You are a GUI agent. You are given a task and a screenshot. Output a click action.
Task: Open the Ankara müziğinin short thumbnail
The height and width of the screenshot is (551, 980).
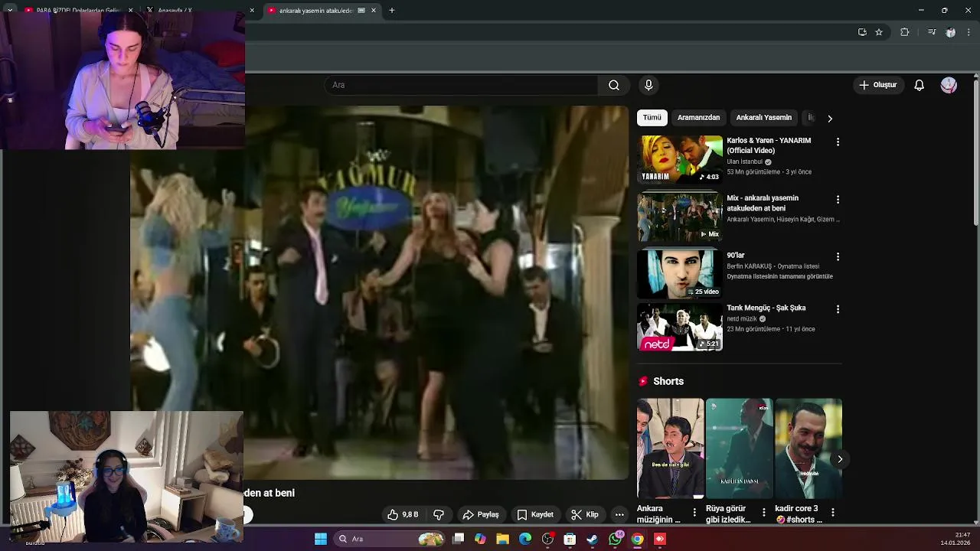[670, 448]
